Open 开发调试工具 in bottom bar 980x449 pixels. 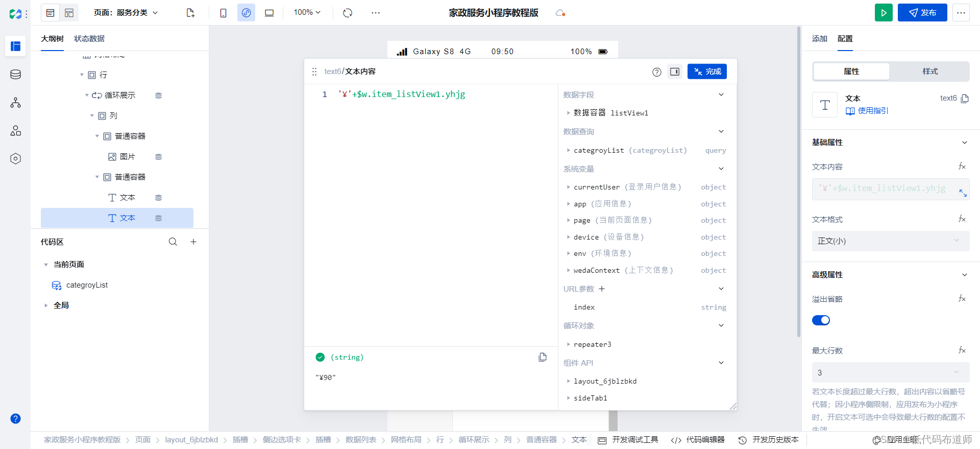[x=628, y=440]
